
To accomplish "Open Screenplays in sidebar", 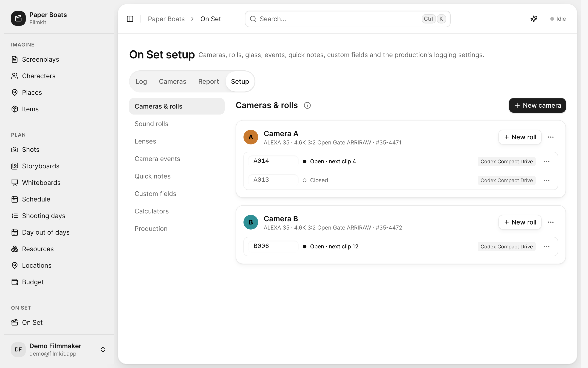I will pos(59,59).
